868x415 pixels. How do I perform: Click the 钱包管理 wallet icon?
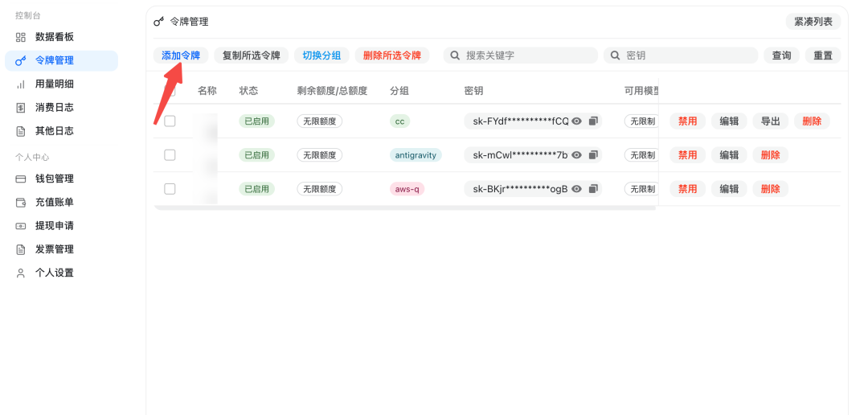pos(21,179)
